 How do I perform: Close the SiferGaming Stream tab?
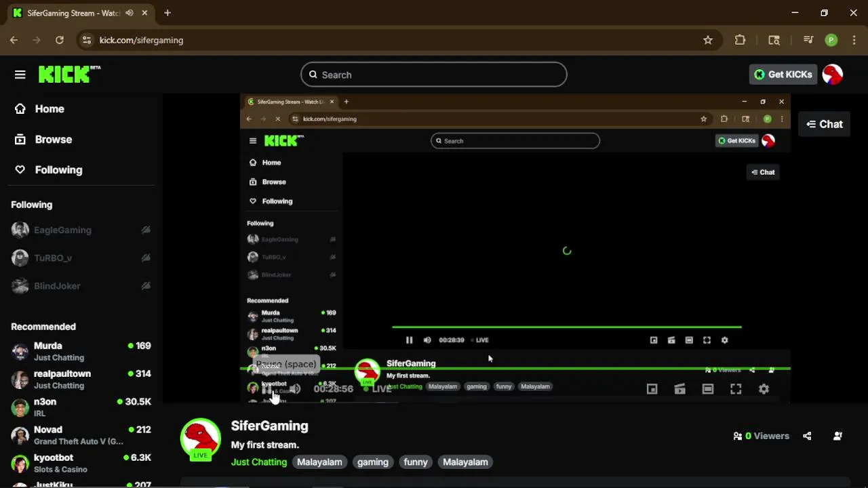pyautogui.click(x=144, y=13)
